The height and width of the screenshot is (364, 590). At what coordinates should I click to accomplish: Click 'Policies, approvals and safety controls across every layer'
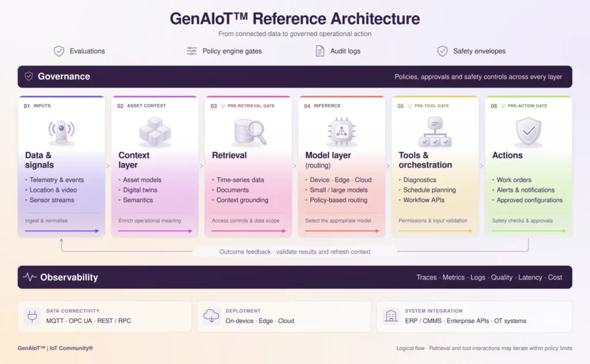click(478, 77)
